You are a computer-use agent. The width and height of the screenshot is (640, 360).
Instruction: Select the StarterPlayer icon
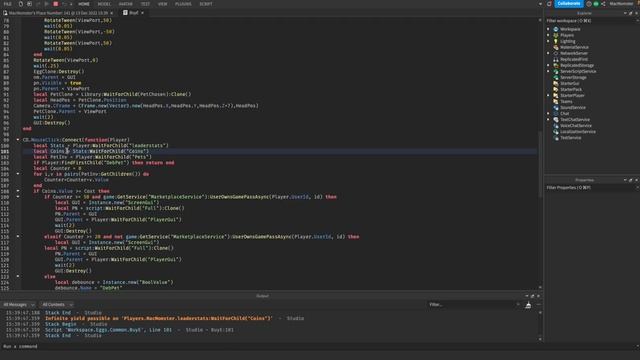tap(556, 96)
